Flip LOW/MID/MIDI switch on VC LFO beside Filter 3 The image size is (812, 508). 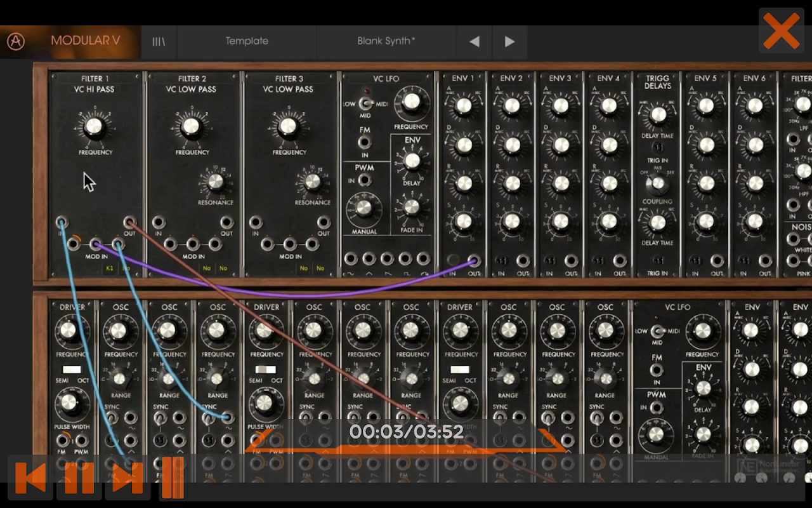point(365,104)
